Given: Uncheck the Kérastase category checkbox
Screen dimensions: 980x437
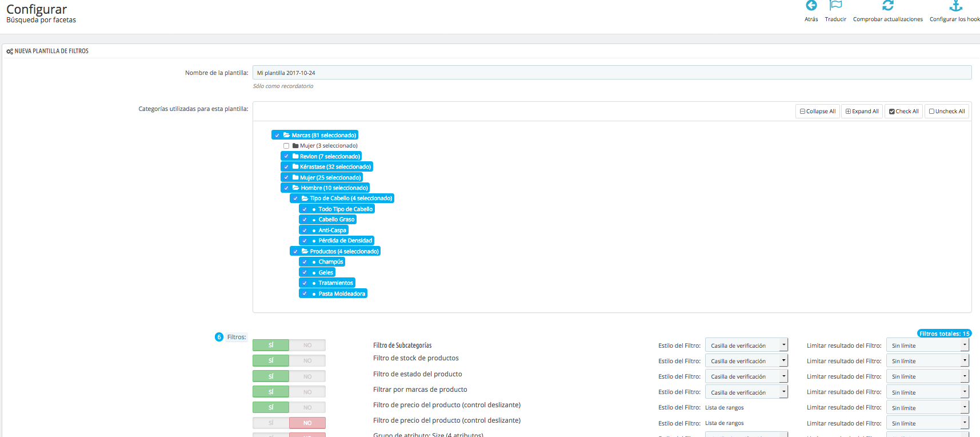Looking at the screenshot, I should click(x=286, y=167).
